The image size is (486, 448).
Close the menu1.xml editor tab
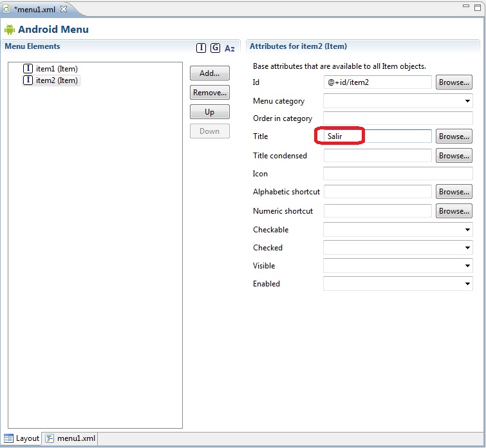(64, 9)
